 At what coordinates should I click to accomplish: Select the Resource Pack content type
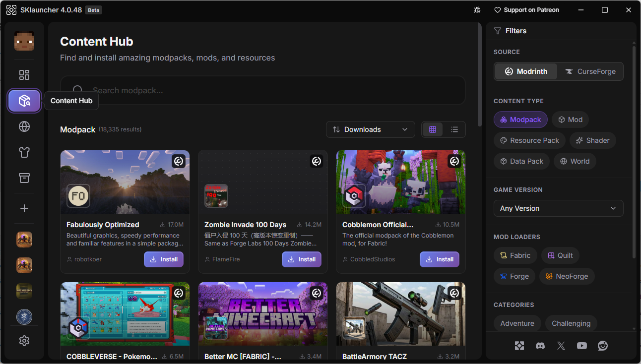[529, 140]
